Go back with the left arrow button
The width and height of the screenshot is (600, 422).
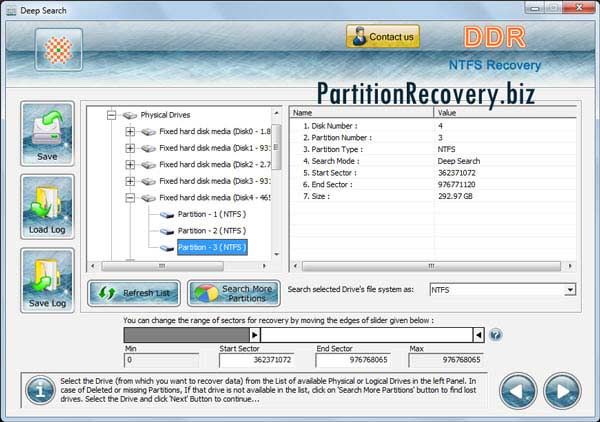click(518, 391)
